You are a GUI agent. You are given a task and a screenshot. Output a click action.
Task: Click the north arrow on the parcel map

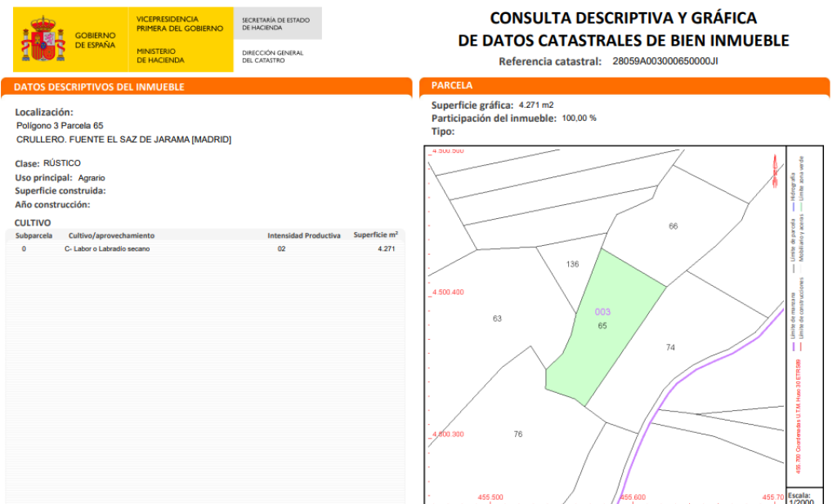pyautogui.click(x=775, y=171)
